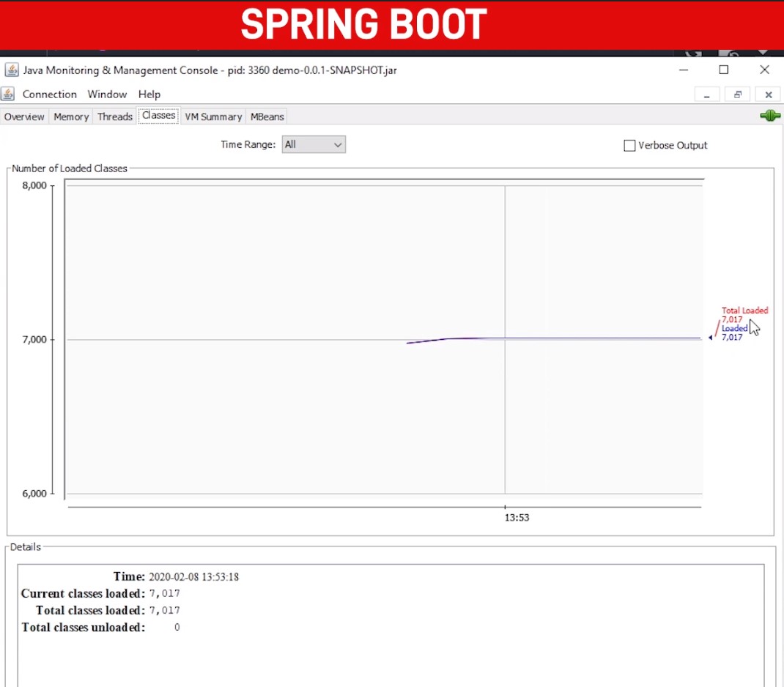Open the Help menu
The image size is (784, 687).
tap(149, 94)
